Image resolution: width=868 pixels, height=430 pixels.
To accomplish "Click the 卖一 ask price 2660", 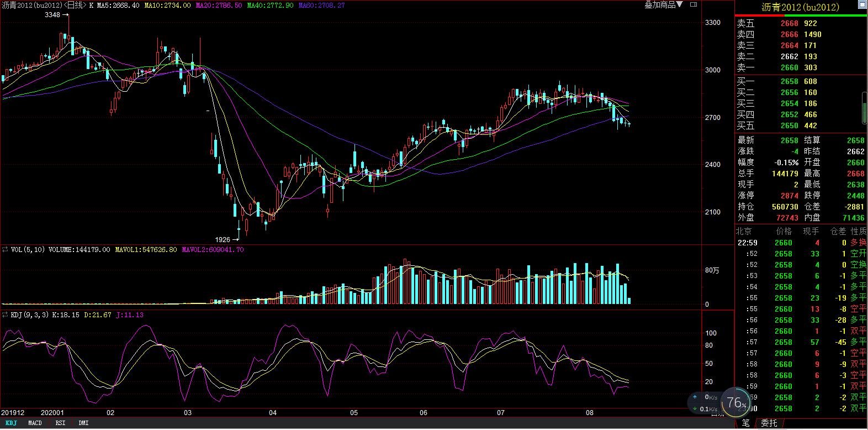I will pos(790,67).
